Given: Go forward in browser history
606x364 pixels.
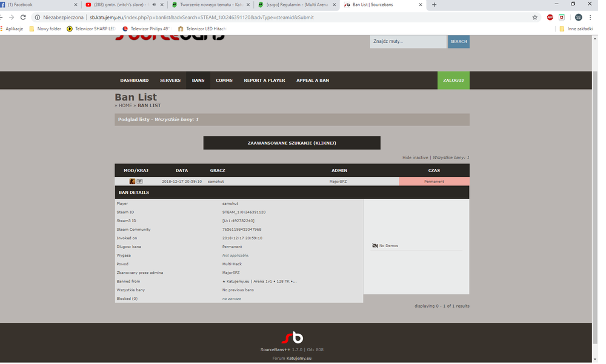Looking at the screenshot, I should (x=12, y=18).
